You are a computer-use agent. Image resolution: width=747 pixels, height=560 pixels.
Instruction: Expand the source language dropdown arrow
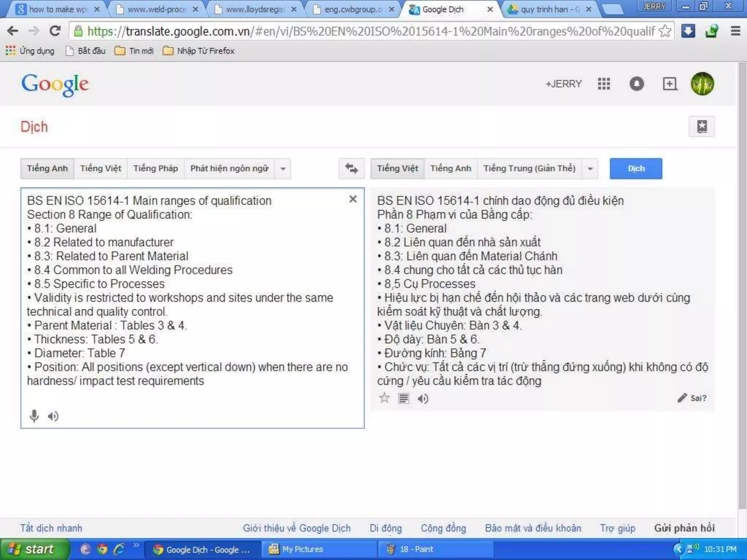click(x=283, y=169)
